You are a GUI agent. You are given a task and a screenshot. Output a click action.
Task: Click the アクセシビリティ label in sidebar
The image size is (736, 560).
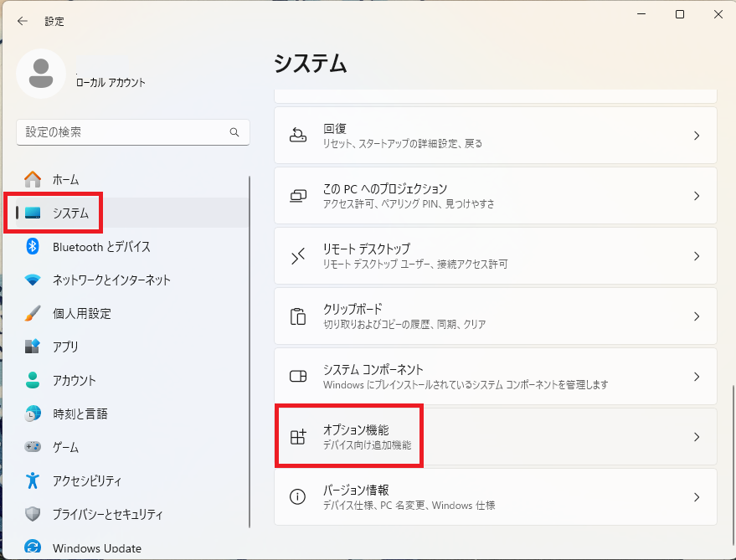pyautogui.click(x=87, y=480)
